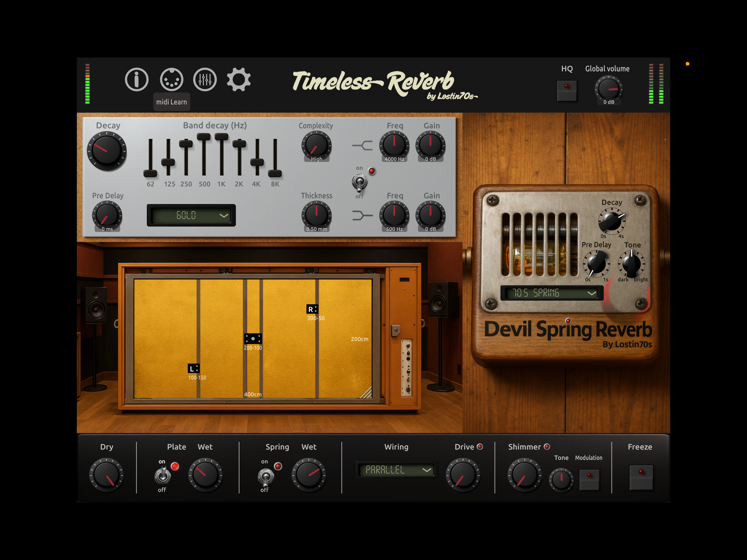Click the Shimmer amount knob
Screen dimensions: 747x560
coord(524,475)
